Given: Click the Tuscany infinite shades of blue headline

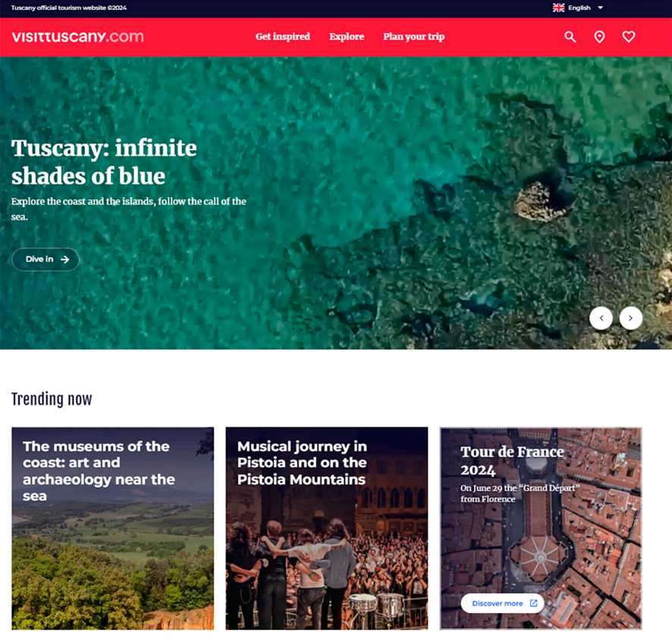Looking at the screenshot, I should [x=104, y=162].
